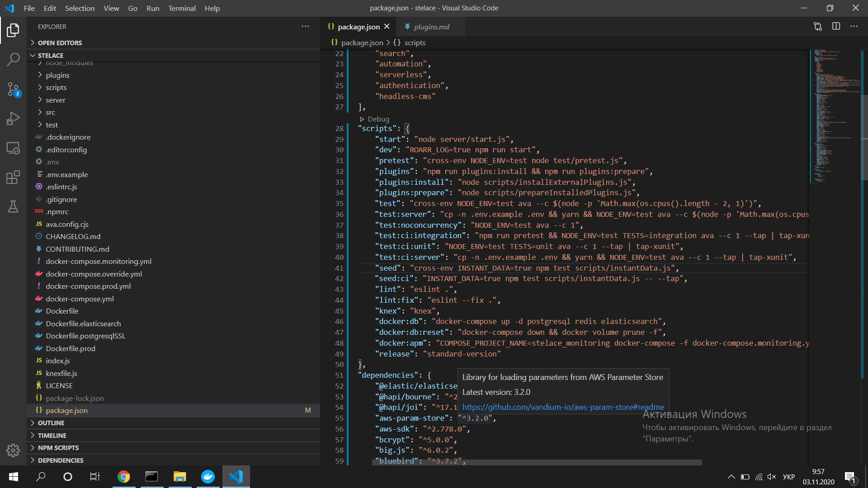The width and height of the screenshot is (868, 488).
Task: Click Open Changes compare icon
Action: coord(818,27)
